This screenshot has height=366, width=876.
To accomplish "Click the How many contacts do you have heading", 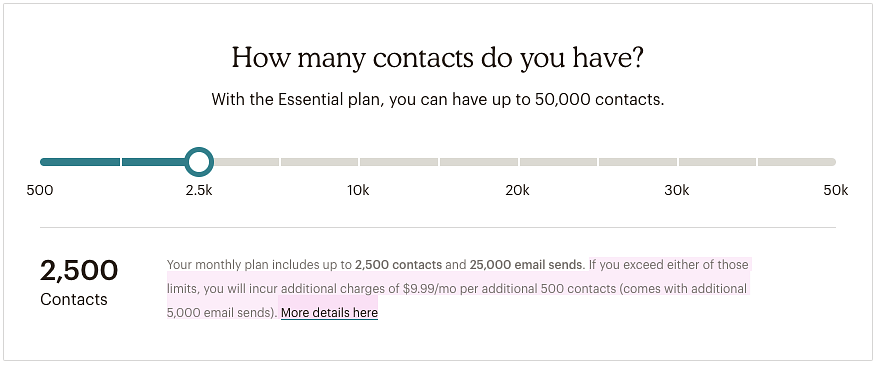I will click(x=438, y=58).
